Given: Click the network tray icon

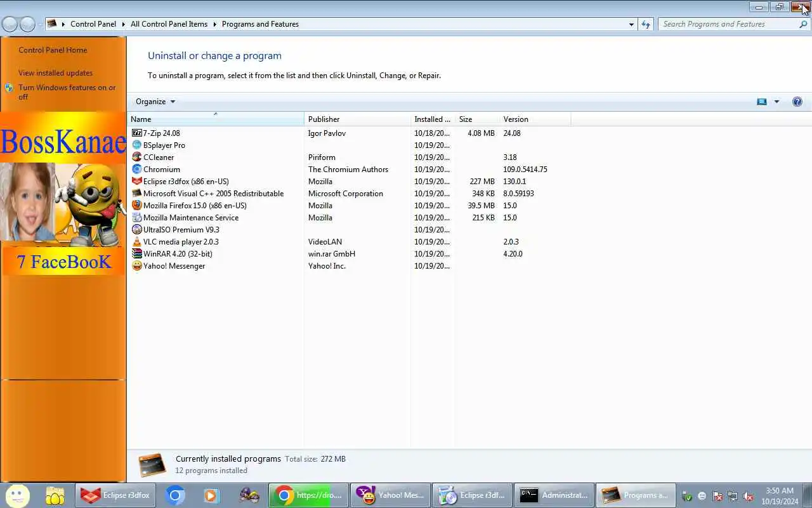Looking at the screenshot, I should pyautogui.click(x=733, y=497).
